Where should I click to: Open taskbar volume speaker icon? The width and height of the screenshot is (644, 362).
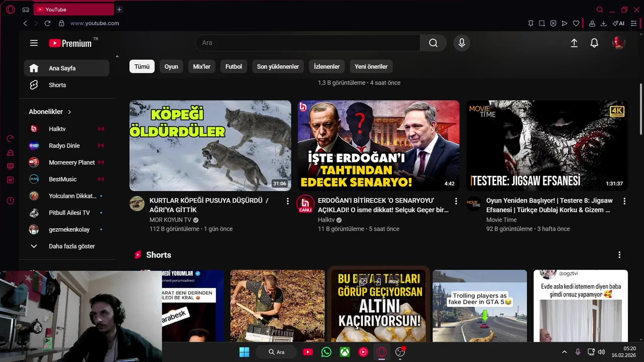point(601,352)
